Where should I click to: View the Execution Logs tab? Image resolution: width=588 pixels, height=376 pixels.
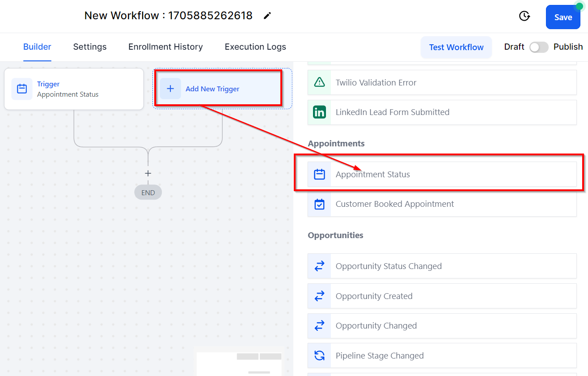tap(255, 47)
